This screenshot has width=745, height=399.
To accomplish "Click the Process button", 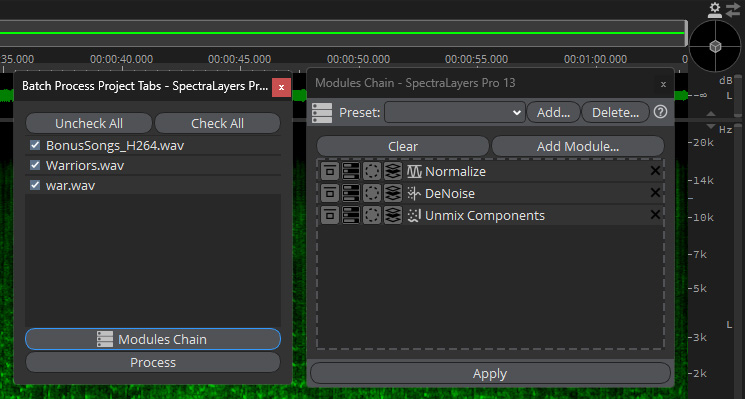I will coord(153,362).
